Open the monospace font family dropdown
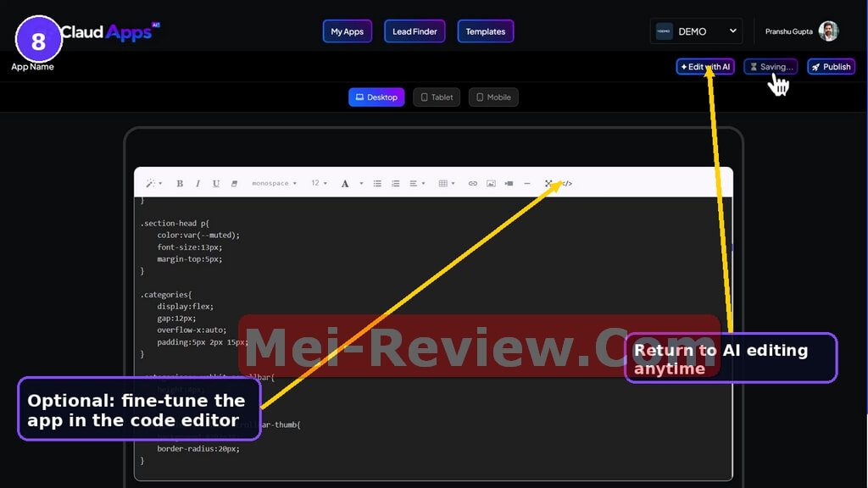The width and height of the screenshot is (868, 488). click(274, 183)
